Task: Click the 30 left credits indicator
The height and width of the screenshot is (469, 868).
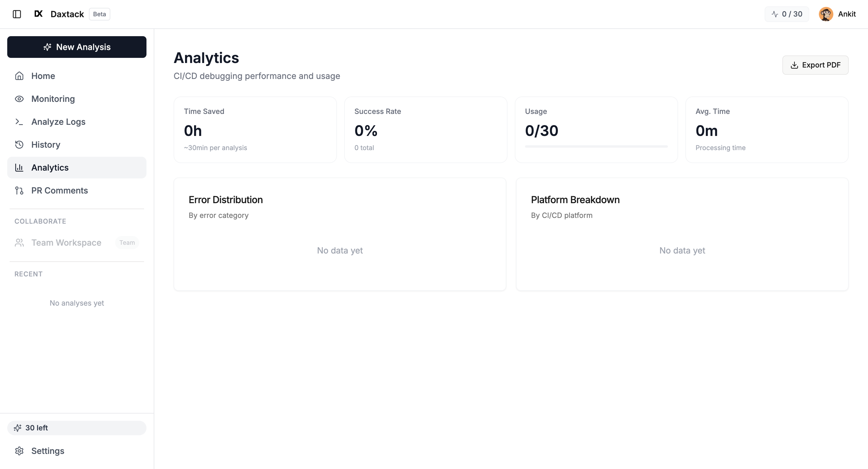Action: point(77,428)
